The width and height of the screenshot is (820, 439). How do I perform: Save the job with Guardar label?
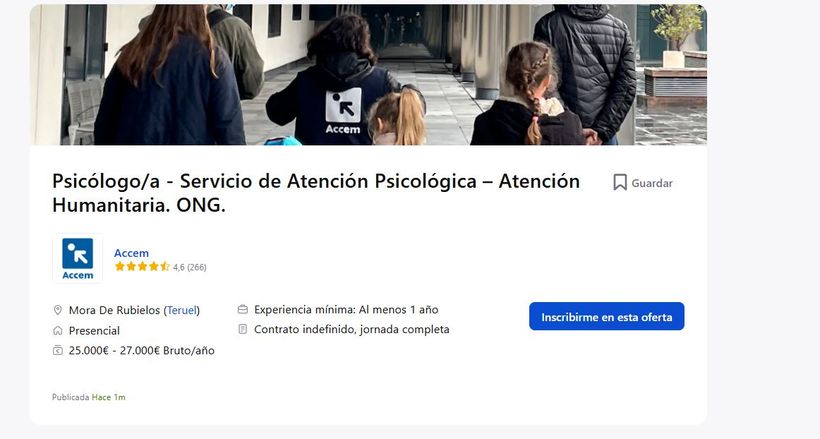pos(652,183)
